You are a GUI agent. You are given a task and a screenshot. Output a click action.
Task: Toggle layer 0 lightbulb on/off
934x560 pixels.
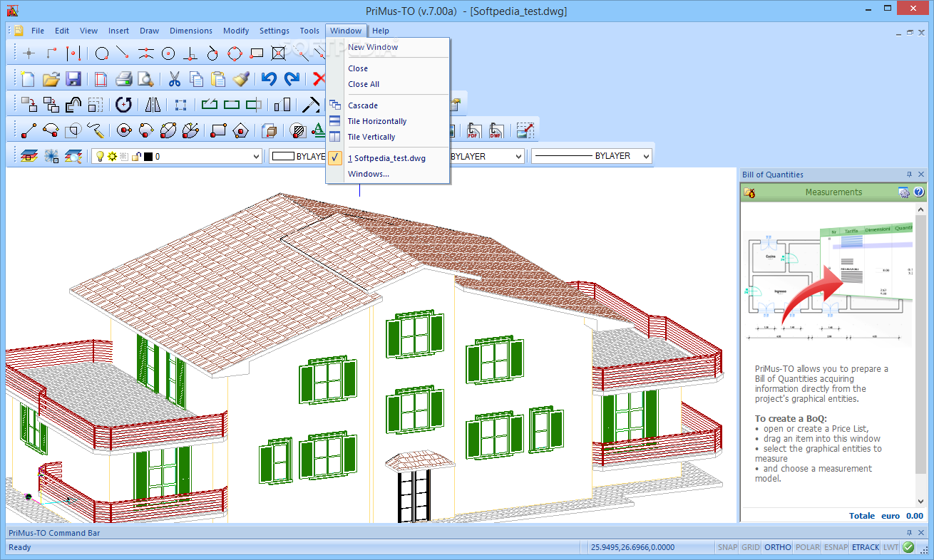tap(100, 156)
